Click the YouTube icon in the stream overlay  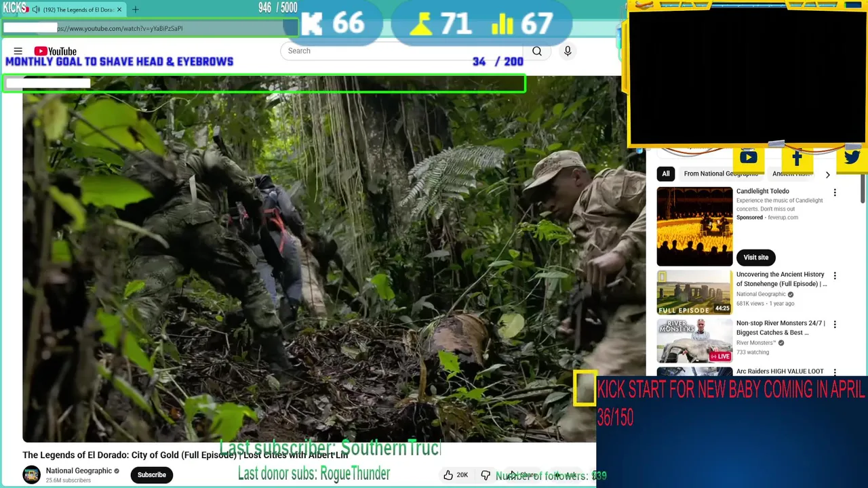pyautogui.click(x=749, y=157)
